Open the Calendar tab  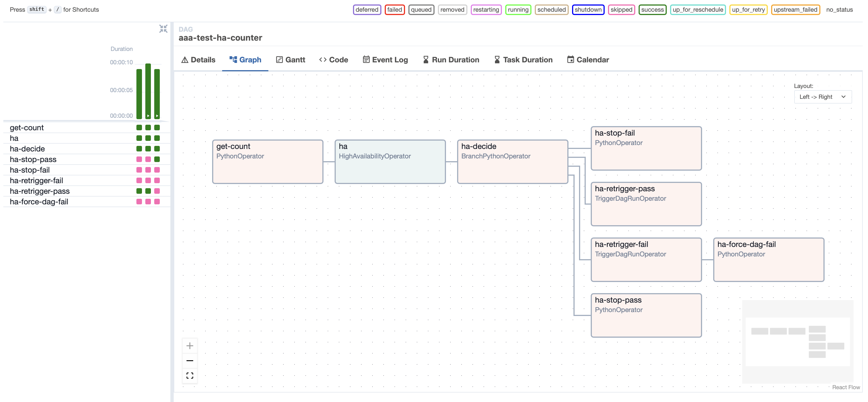coord(588,60)
